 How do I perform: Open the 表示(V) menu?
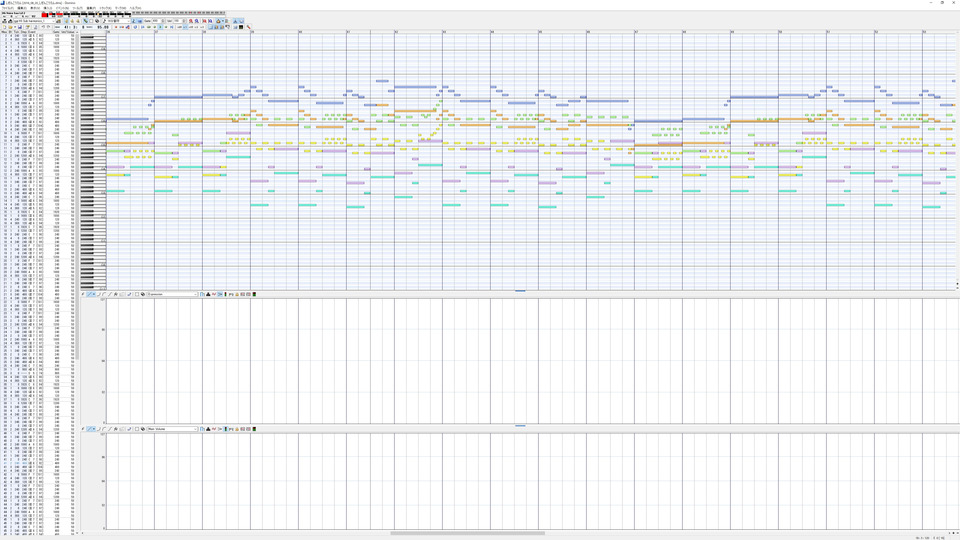coord(36,8)
